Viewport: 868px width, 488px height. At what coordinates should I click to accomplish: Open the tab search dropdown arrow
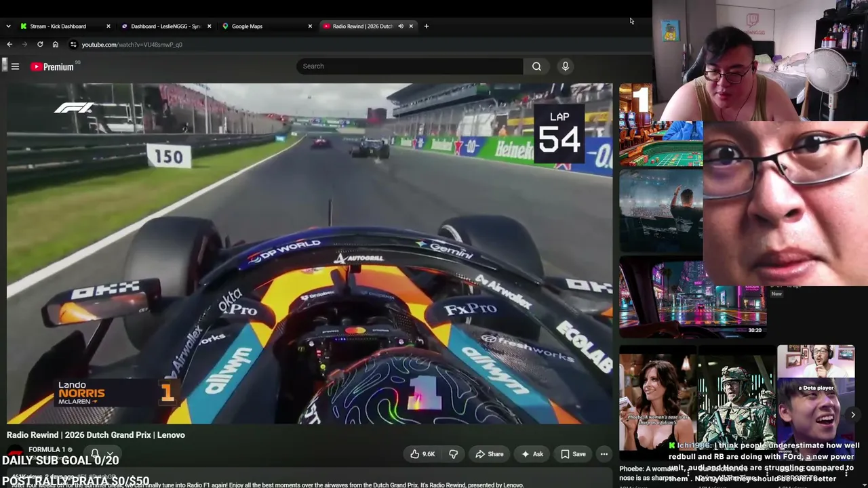tap(8, 26)
